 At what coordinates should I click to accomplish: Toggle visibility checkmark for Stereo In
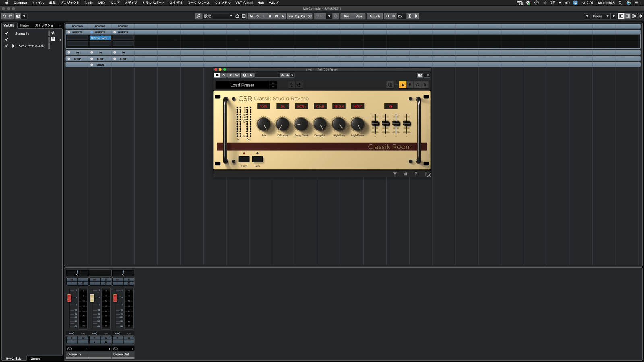(6, 33)
